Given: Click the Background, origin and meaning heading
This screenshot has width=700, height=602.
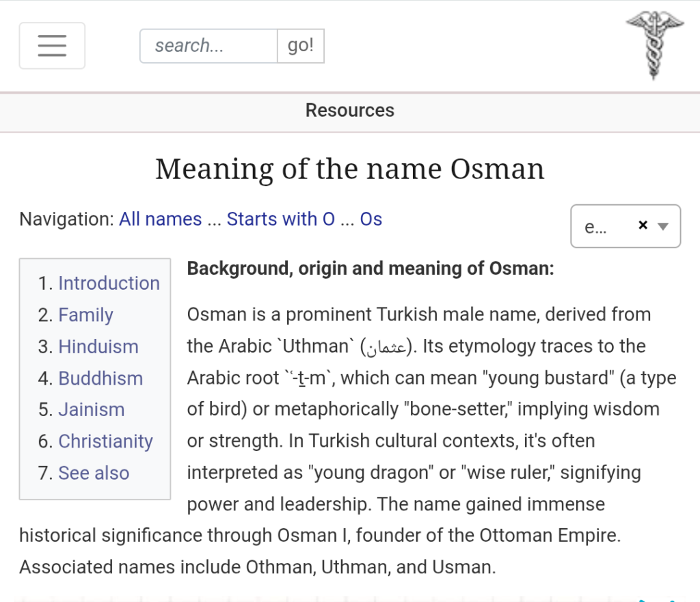Looking at the screenshot, I should coord(370,269).
